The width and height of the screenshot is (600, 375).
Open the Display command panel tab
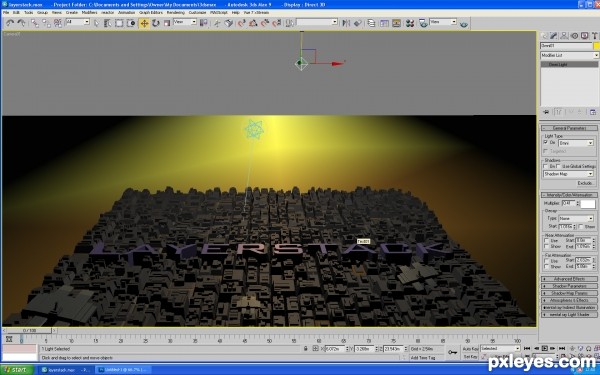pyautogui.click(x=584, y=36)
